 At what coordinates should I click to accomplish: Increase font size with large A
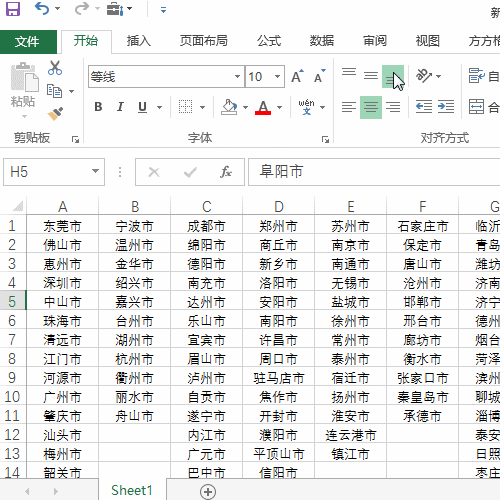[x=297, y=77]
